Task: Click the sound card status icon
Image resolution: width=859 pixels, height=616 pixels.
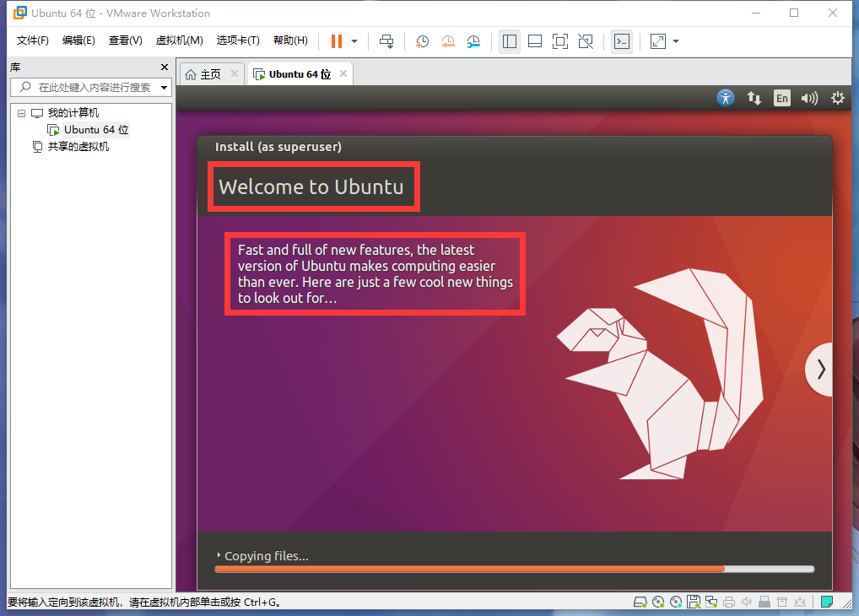Action: [746, 602]
